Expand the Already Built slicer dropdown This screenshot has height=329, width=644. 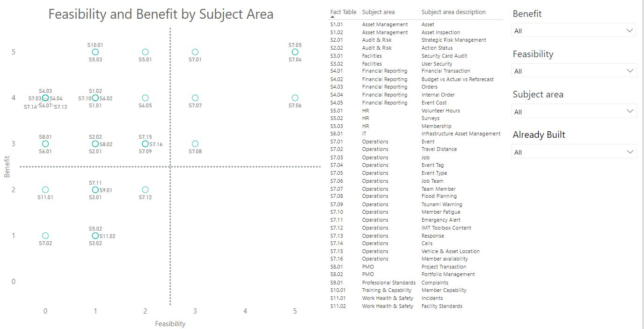point(574,152)
